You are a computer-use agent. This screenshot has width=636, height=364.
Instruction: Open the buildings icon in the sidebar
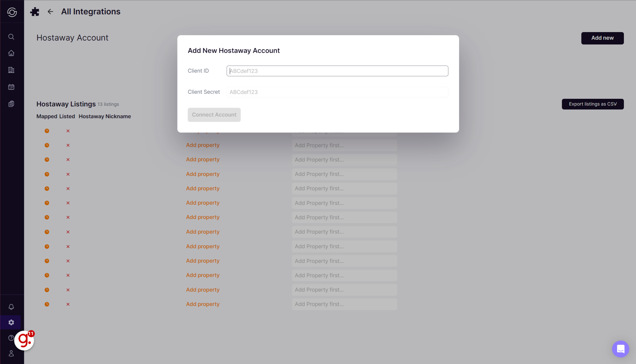pos(11,70)
